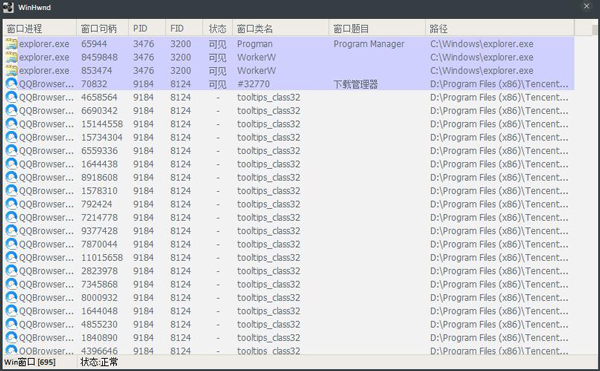600x371 pixels.
Task: Select the 下载管理器 window title cell
Action: click(x=355, y=84)
